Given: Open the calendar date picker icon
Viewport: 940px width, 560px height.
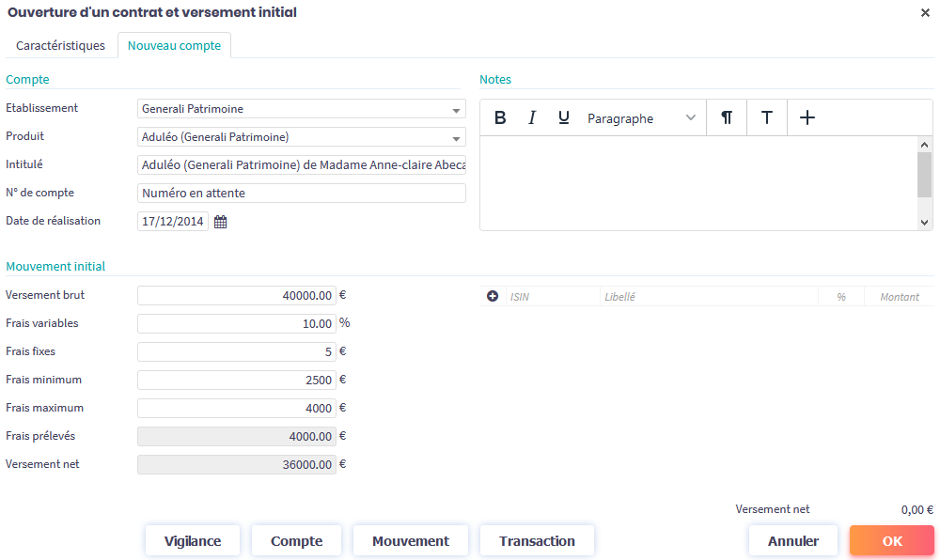Looking at the screenshot, I should tap(221, 222).
